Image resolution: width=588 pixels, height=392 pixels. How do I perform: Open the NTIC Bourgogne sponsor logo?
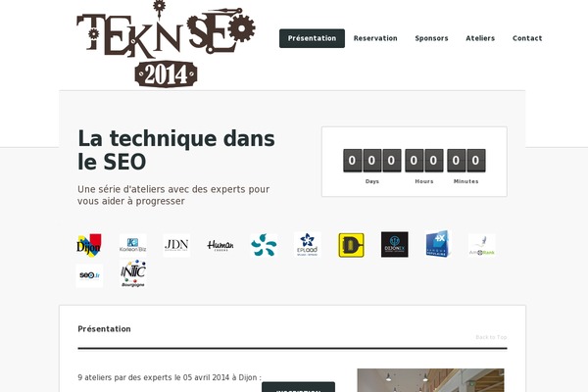[133, 273]
